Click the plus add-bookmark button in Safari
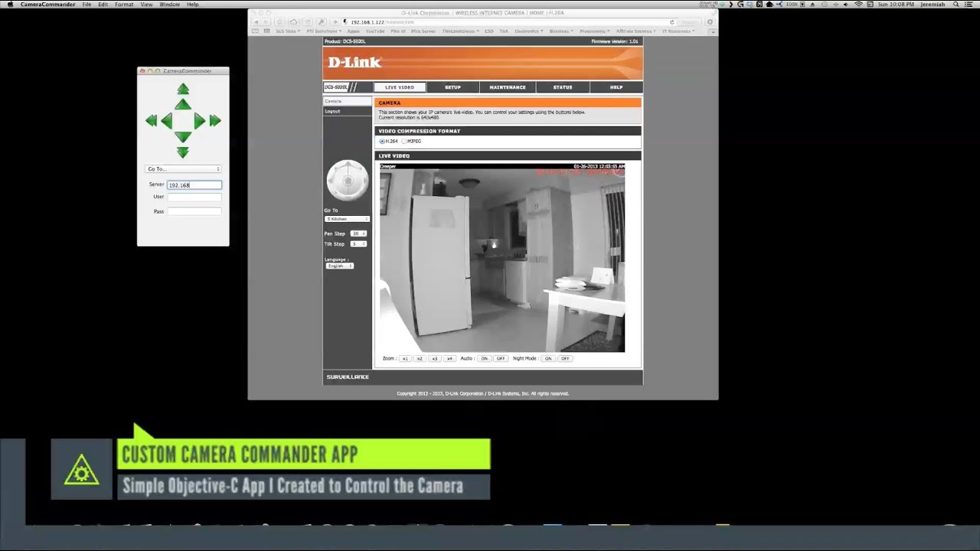The image size is (980, 551). pos(335,22)
